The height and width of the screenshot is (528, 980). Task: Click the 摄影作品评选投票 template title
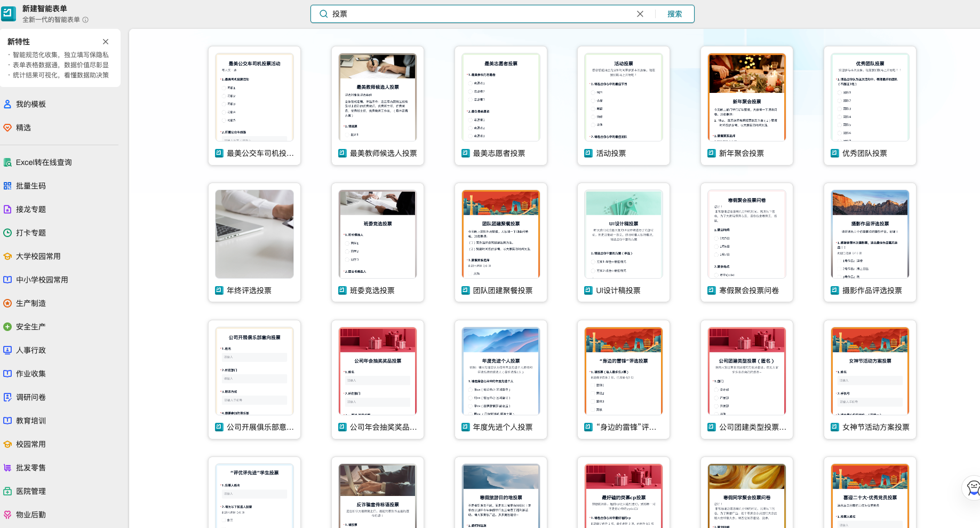tap(872, 290)
